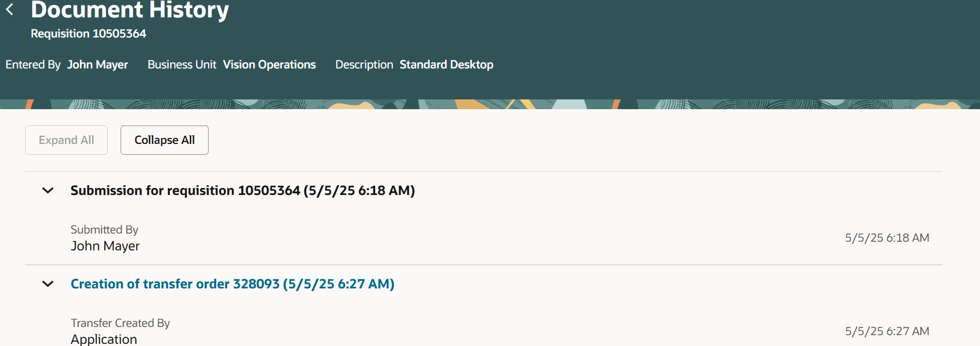Collapse the Creation of transfer order chevron
Screen dimensions: 980x346
(48, 284)
